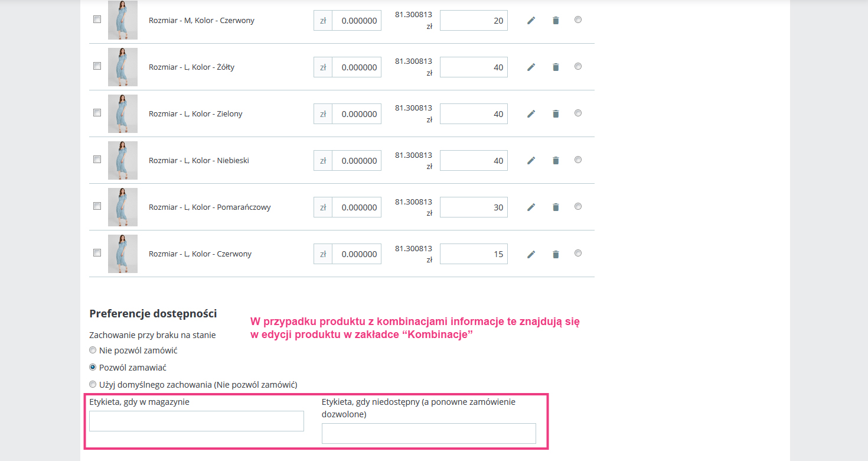Viewport: 868px width, 461px height.
Task: Focus the "Etykieta, gdy niedostępny" input field
Action: (x=429, y=433)
